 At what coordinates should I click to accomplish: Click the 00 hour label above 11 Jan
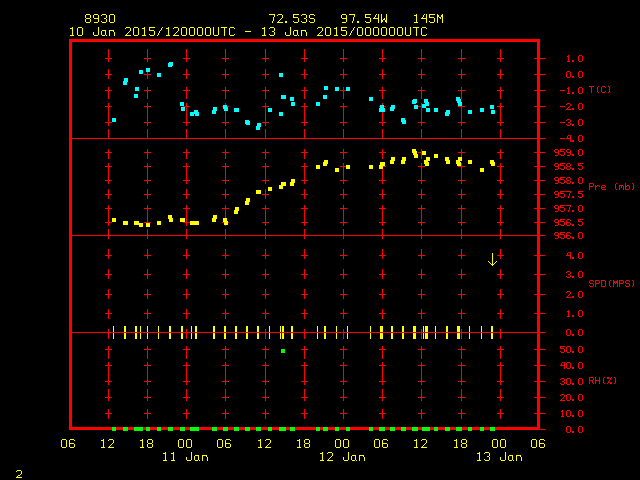click(185, 444)
